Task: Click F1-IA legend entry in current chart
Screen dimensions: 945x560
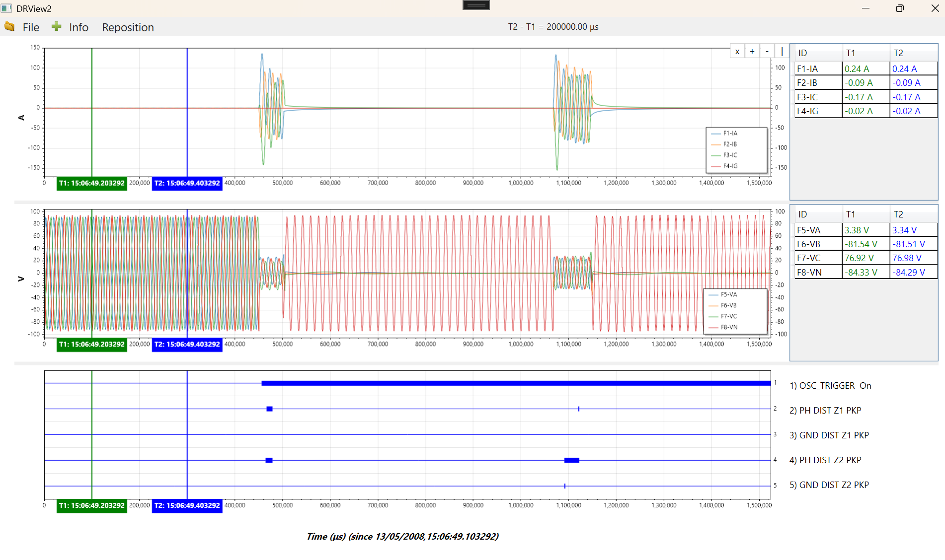Action: coord(724,134)
